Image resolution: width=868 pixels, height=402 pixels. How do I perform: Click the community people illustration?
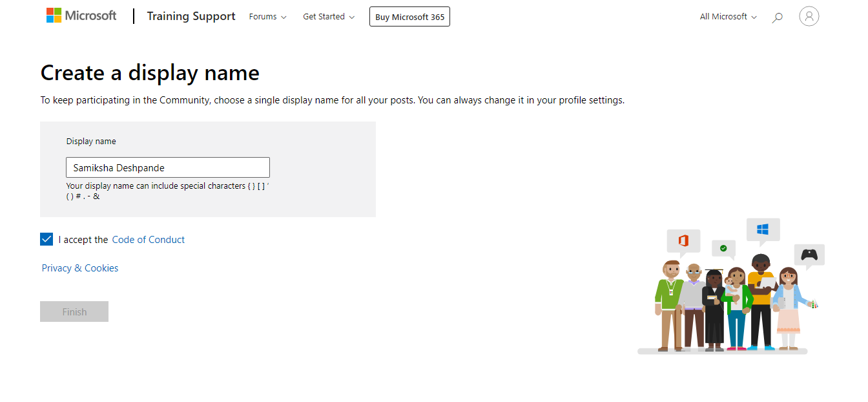(x=731, y=286)
